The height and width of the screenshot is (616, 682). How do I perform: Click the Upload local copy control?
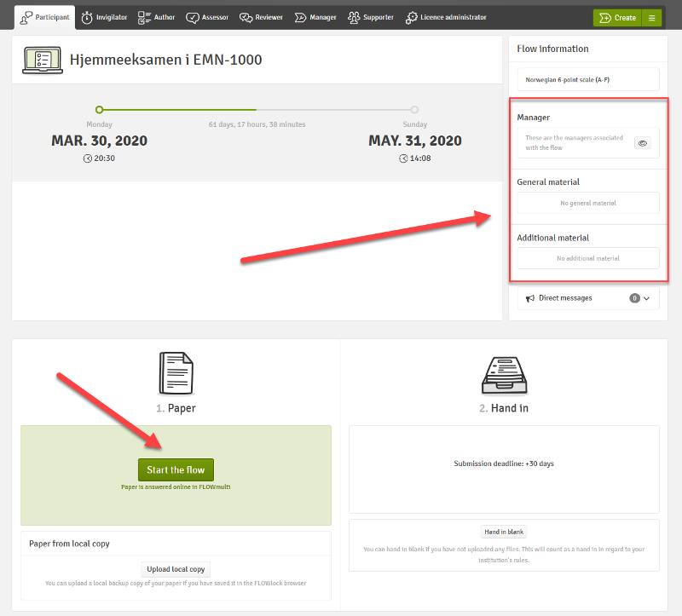(176, 569)
